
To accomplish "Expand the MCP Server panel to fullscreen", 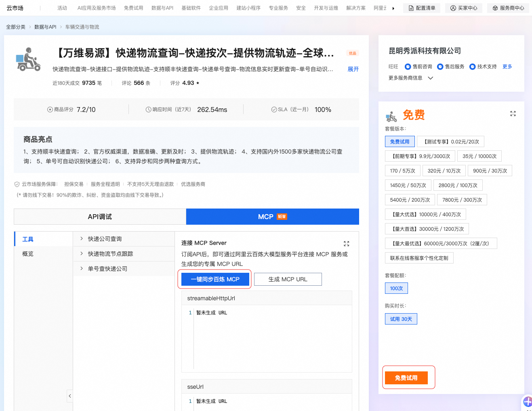I will [x=346, y=244].
